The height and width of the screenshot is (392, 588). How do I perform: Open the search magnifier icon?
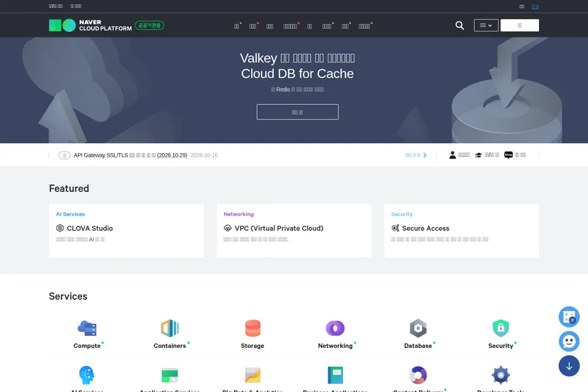(x=459, y=25)
